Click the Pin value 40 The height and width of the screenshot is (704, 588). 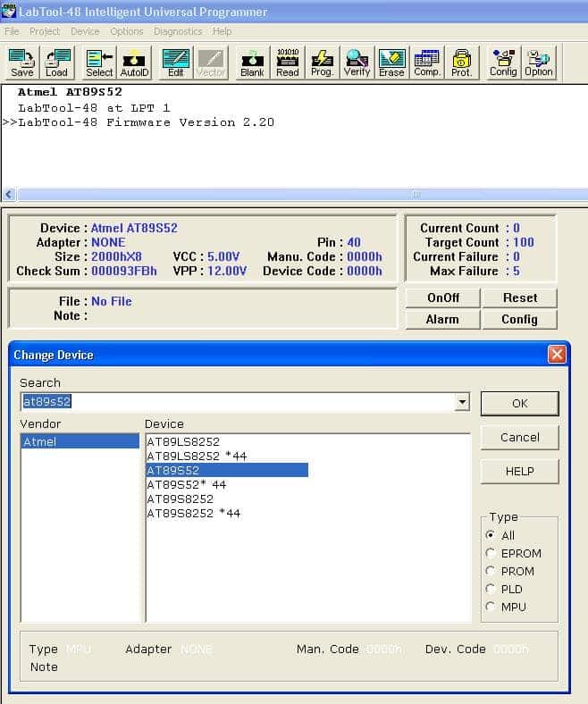[354, 242]
